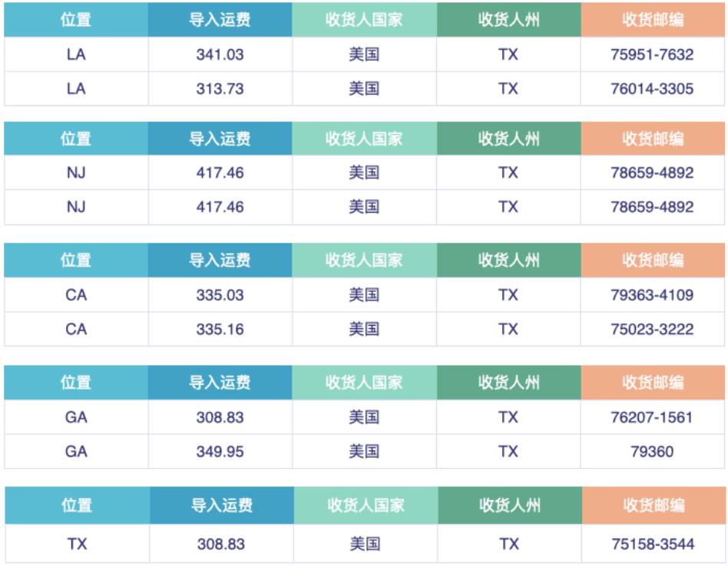728x567 pixels.
Task: Select postal code 75023-3222
Action: pos(652,329)
